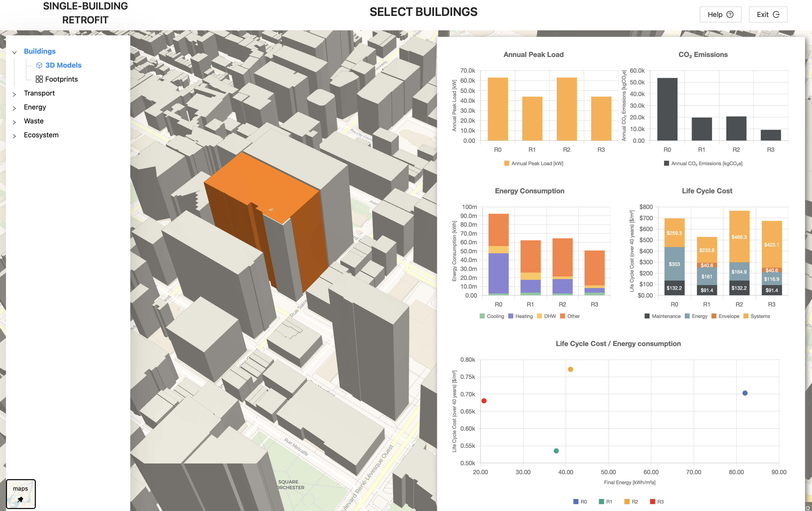Click the Annual Peak Load chart title

[533, 54]
